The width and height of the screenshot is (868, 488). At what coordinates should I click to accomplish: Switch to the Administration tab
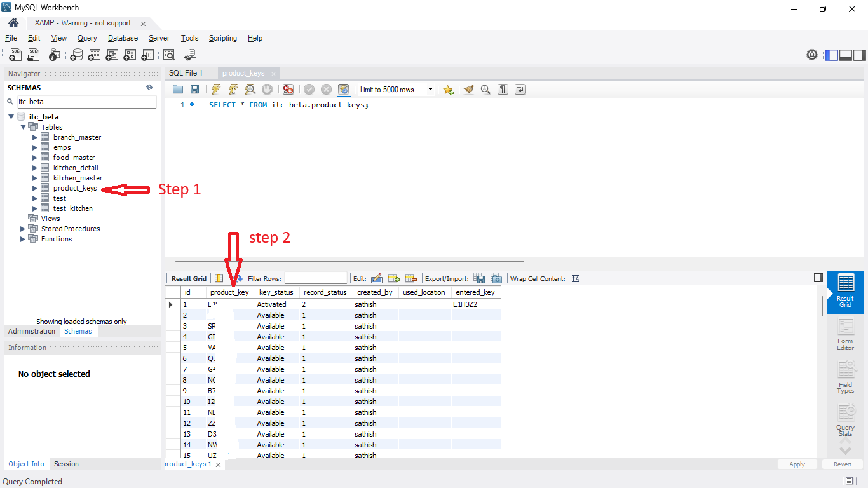32,331
